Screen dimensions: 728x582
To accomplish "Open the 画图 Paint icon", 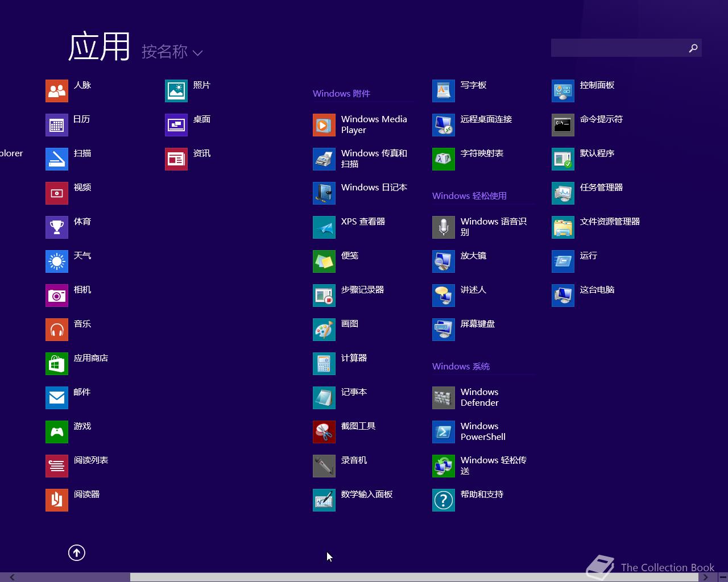I will (x=324, y=330).
